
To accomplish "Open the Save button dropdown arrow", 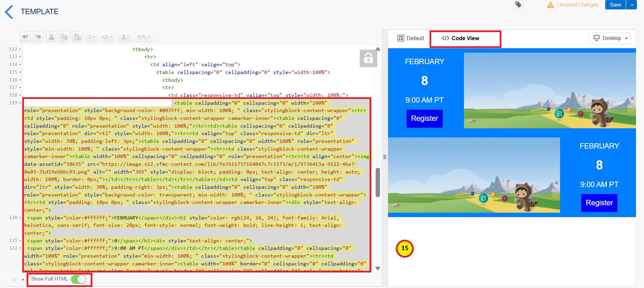I will tap(632, 5).
